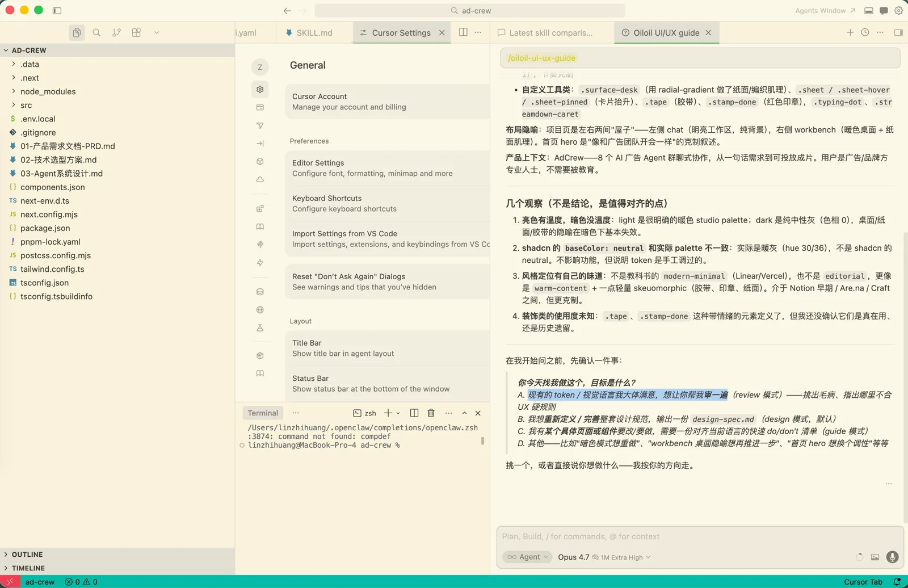Open the Search view icon

96,33
